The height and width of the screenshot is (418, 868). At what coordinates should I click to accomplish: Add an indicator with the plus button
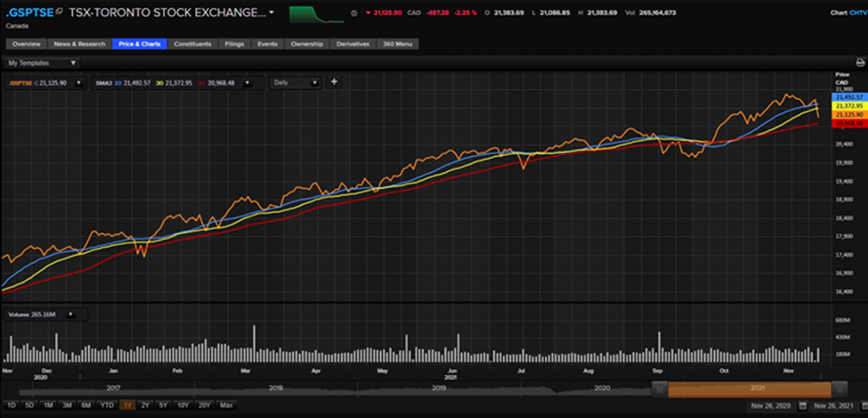click(x=334, y=82)
